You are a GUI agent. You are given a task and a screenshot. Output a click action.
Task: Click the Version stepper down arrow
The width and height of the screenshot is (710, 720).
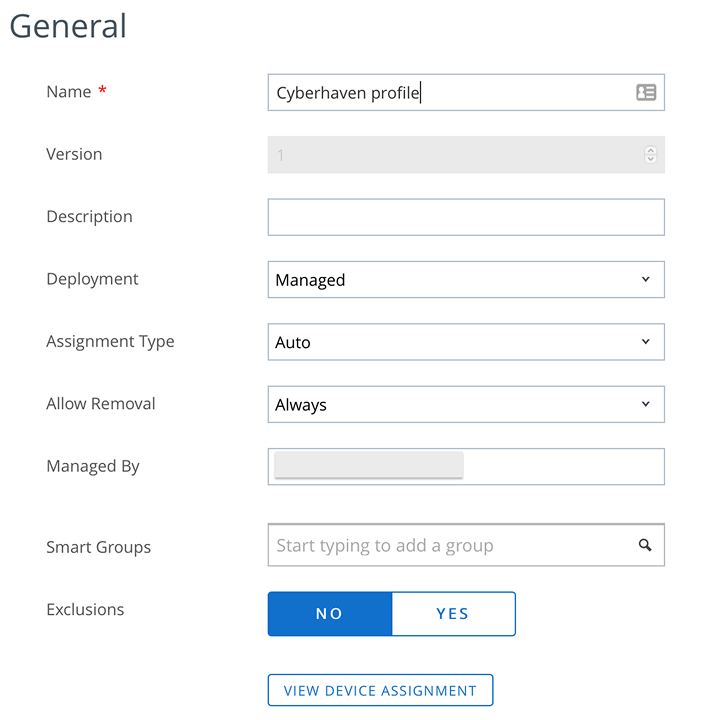coord(650,159)
